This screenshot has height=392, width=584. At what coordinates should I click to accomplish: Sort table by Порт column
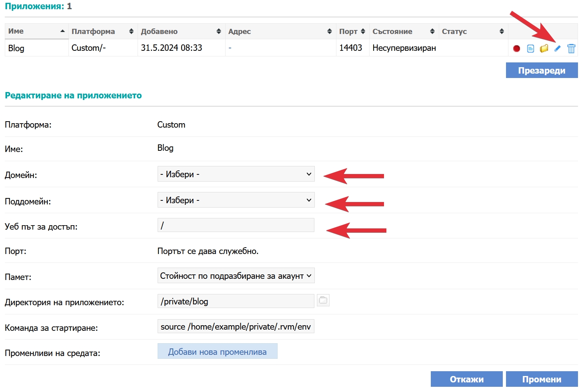click(352, 31)
